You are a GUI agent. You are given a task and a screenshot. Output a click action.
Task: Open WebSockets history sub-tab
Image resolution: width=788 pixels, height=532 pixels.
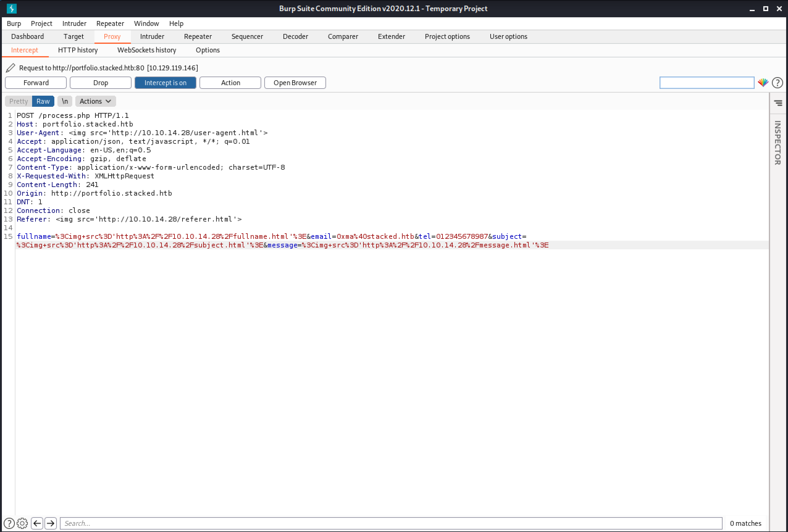[x=147, y=50]
